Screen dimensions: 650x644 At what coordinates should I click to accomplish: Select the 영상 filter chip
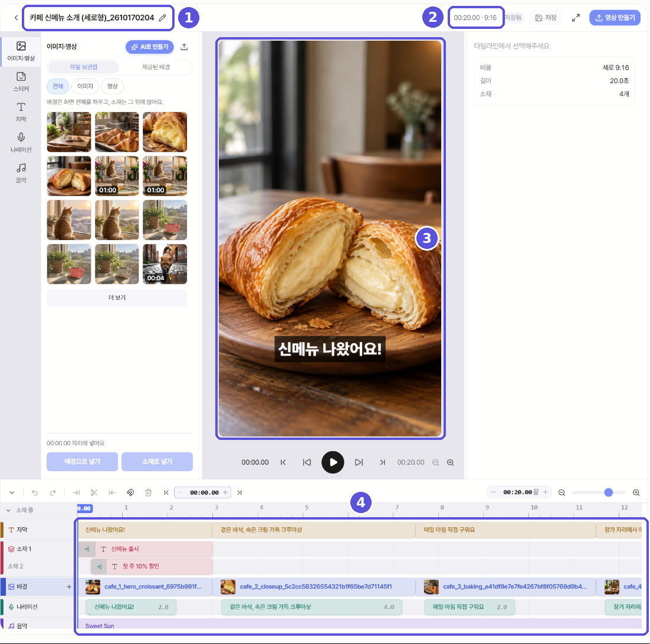pos(112,86)
